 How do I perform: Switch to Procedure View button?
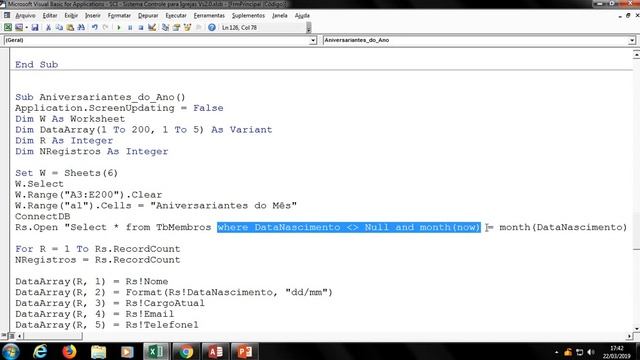4,336
